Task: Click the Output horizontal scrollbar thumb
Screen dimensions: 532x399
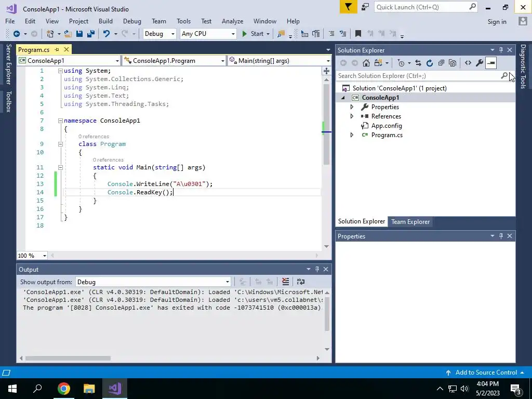Action: (68, 358)
